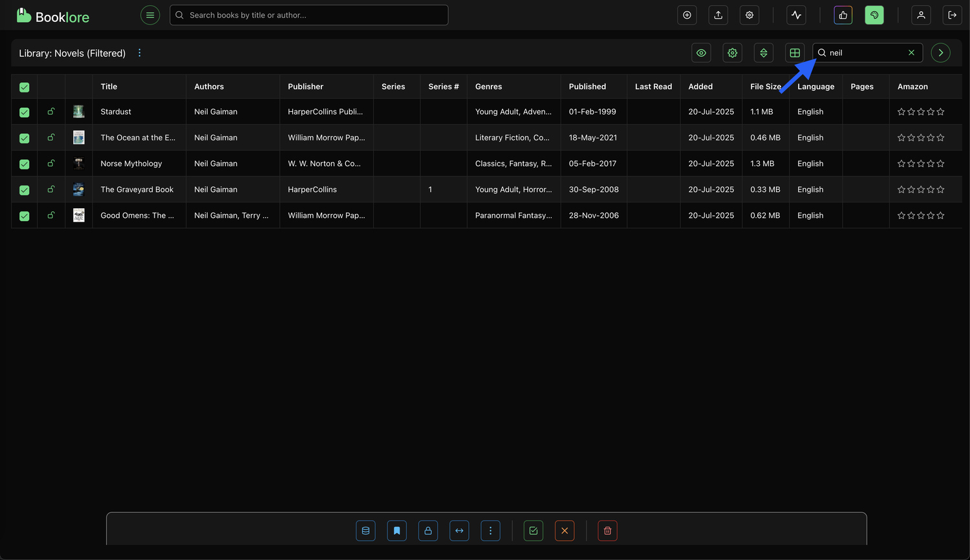Screen dimensions: 970x560
Task: Click the database metadata icon in bottom toolbar
Action: point(365,531)
